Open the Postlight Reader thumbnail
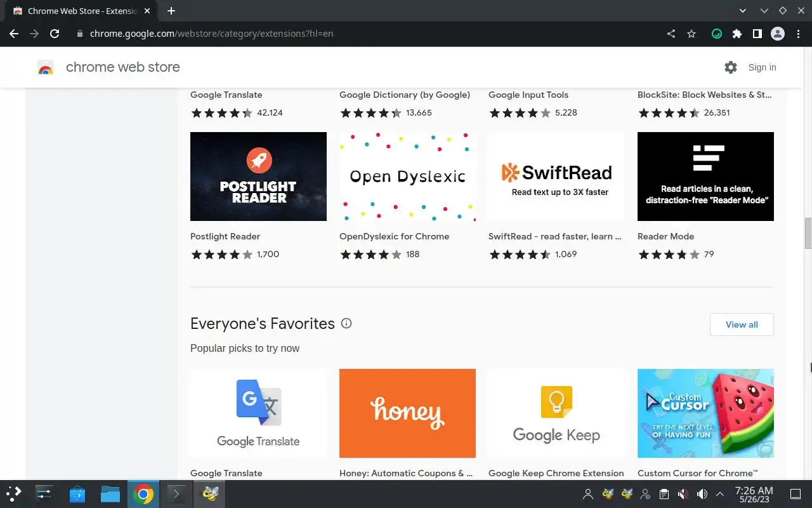Image resolution: width=812 pixels, height=508 pixels. [258, 177]
